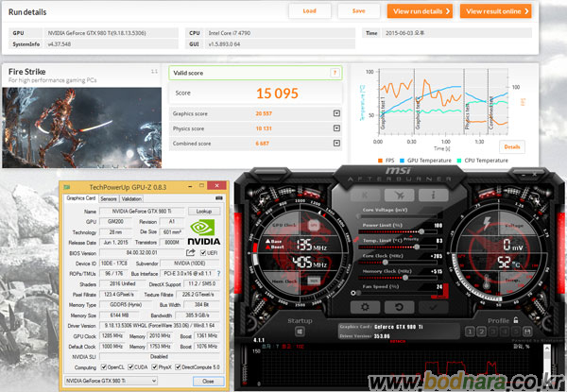Toggle the UEFI checkbox in GPU-Z

pos(203,252)
